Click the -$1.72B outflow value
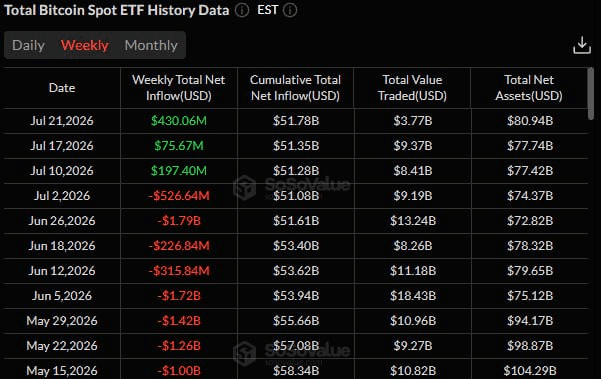Image resolution: width=601 pixels, height=379 pixels. [x=179, y=296]
